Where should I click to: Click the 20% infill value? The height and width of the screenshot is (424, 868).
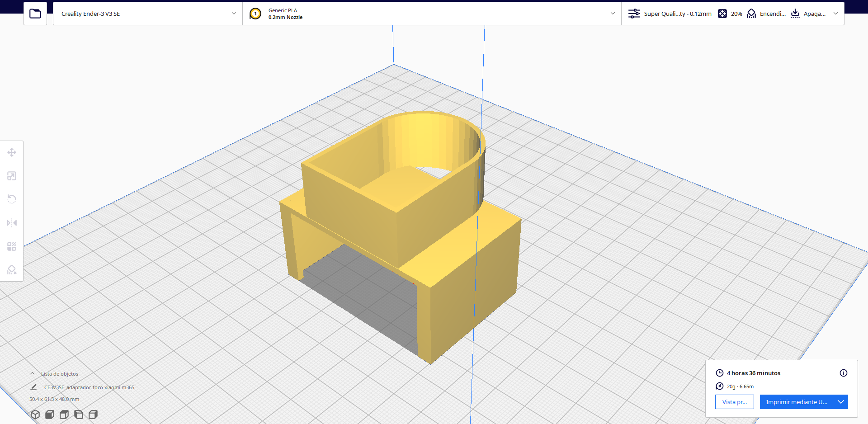coord(736,14)
